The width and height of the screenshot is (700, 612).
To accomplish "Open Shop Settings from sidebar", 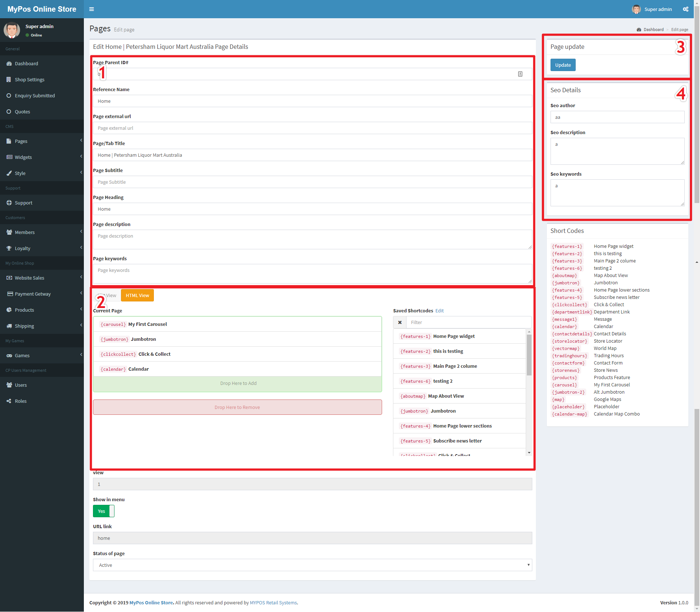I will pyautogui.click(x=29, y=79).
